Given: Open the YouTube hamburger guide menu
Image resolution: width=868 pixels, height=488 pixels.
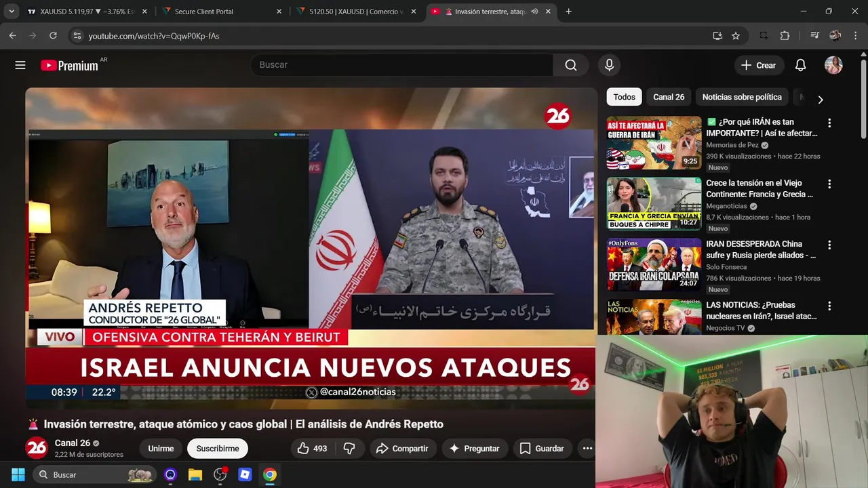Looking at the screenshot, I should (x=20, y=65).
